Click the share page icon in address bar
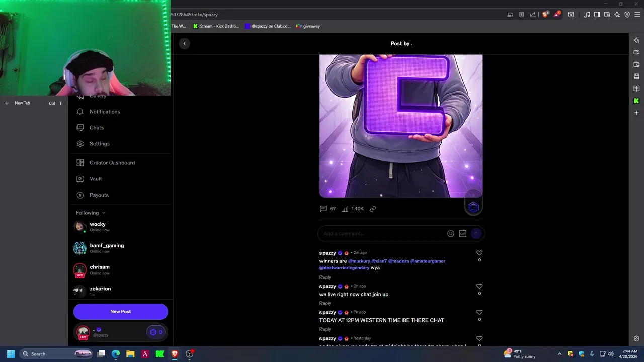 pyautogui.click(x=533, y=15)
